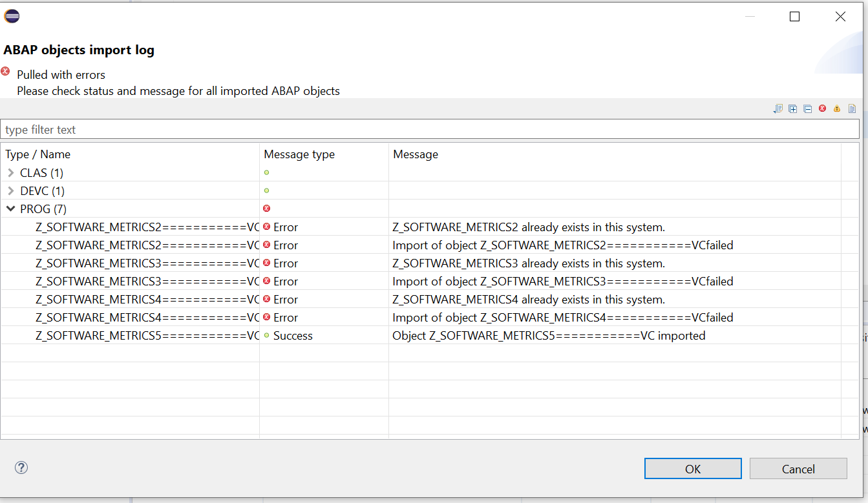868x503 pixels.
Task: Click the error status indicator on PROG row
Action: click(266, 209)
